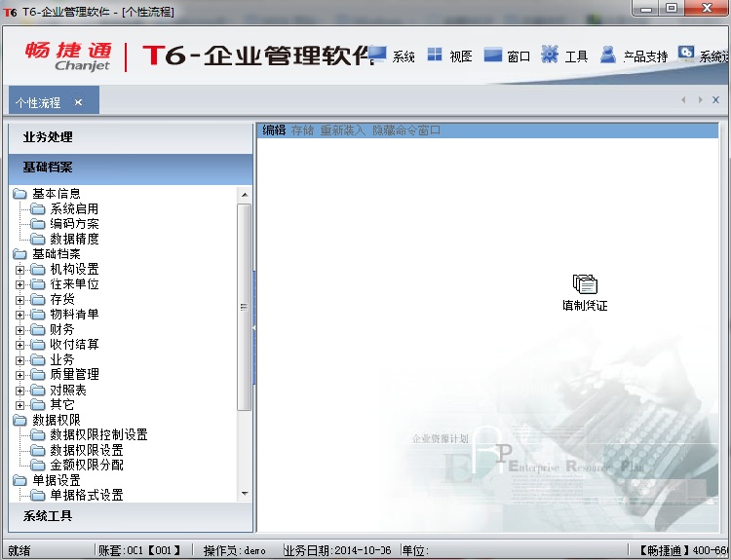This screenshot has height=560, width=731.
Task: Select the 基础档案 panel header
Action: tap(131, 168)
